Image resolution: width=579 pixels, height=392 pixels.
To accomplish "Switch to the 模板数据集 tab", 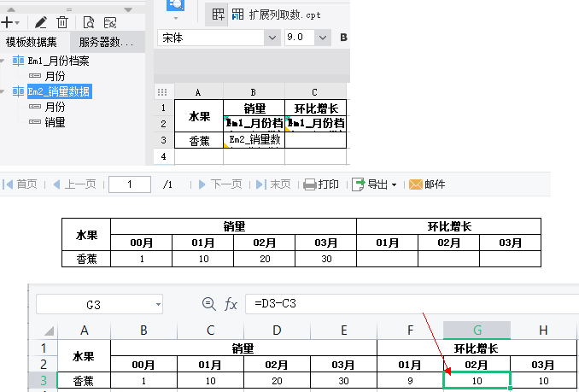I will pyautogui.click(x=32, y=42).
